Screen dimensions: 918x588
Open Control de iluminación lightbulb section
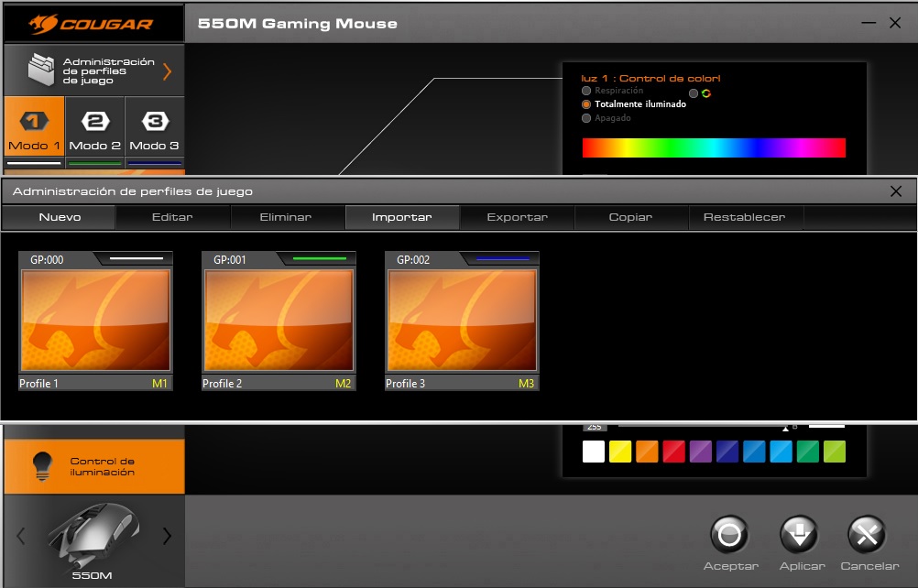tap(41, 466)
